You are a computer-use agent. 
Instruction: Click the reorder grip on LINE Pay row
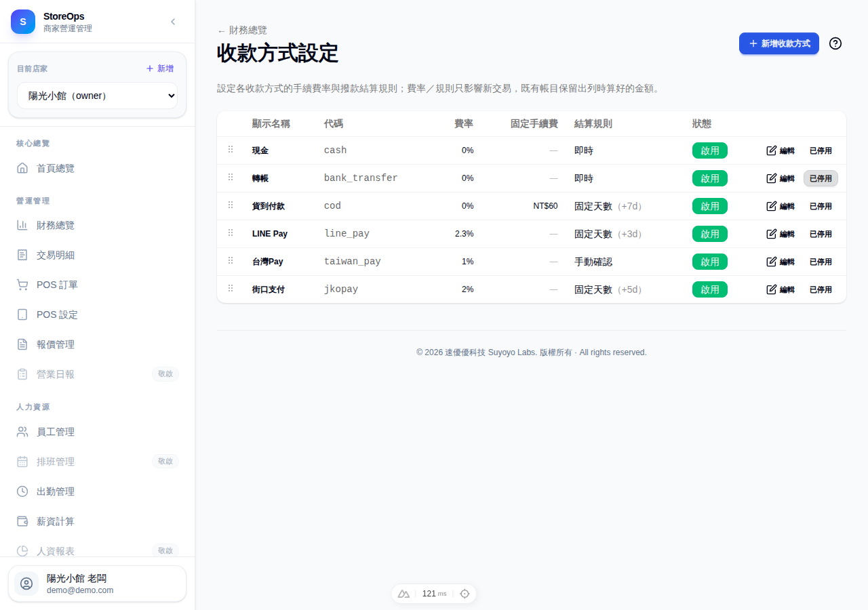[231, 232]
